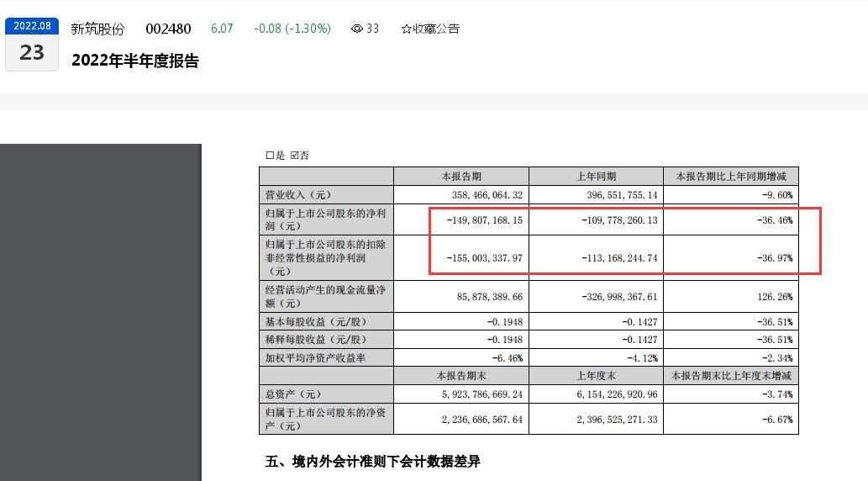Select the 总资产（元） row label
Viewport: 868px width, 481px height.
click(293, 394)
